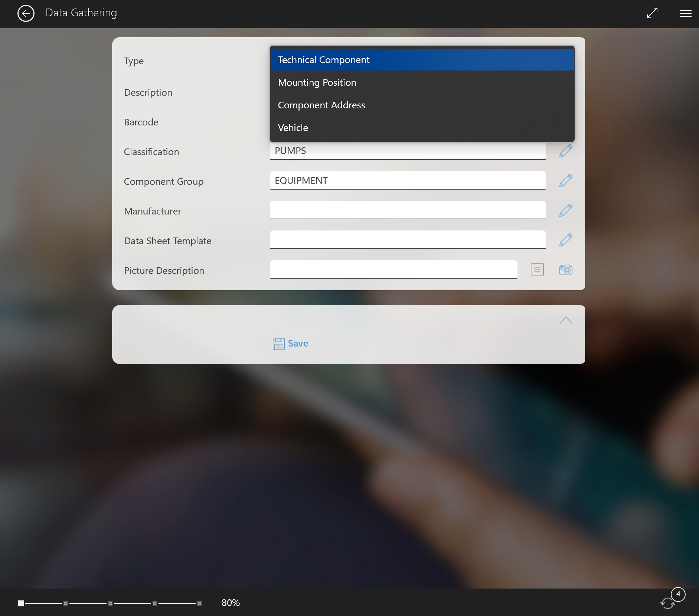The image size is (699, 616).
Task: Focus the Picture Description text field
Action: 393,269
